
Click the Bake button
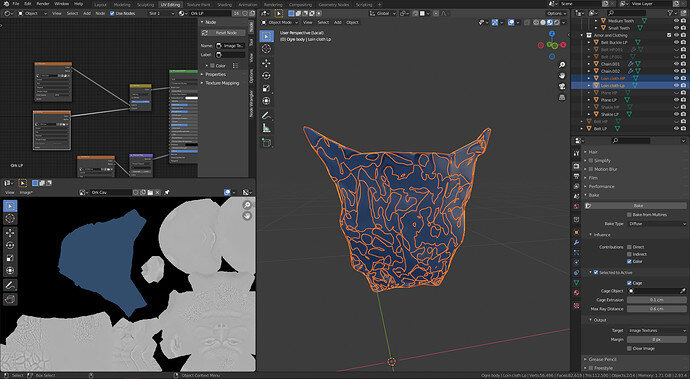click(635, 206)
